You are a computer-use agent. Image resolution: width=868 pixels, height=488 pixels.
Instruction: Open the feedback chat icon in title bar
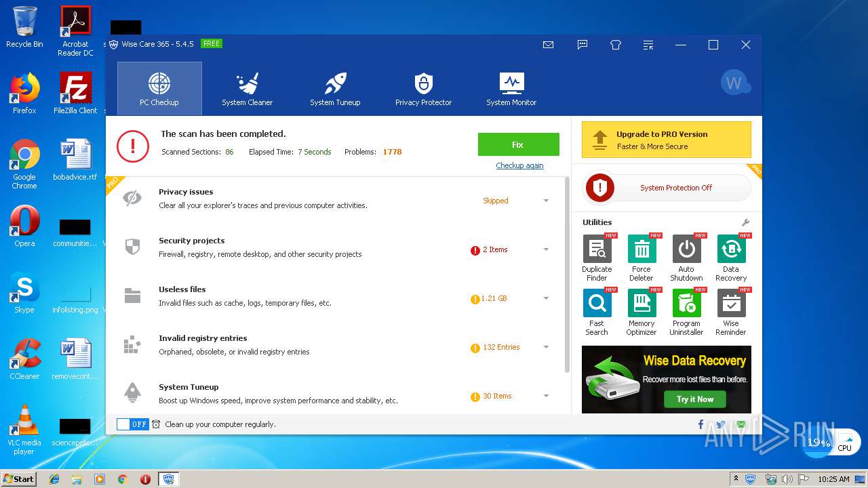pos(583,45)
